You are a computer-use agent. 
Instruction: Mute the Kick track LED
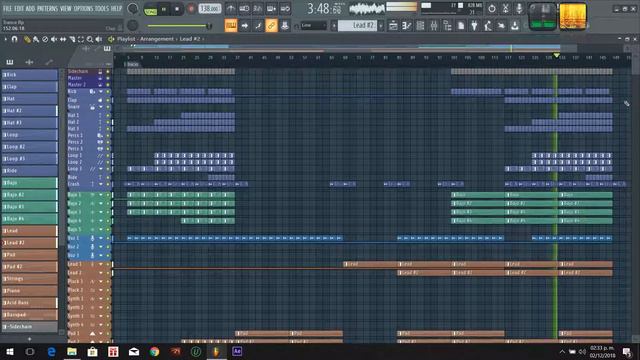click(x=108, y=92)
